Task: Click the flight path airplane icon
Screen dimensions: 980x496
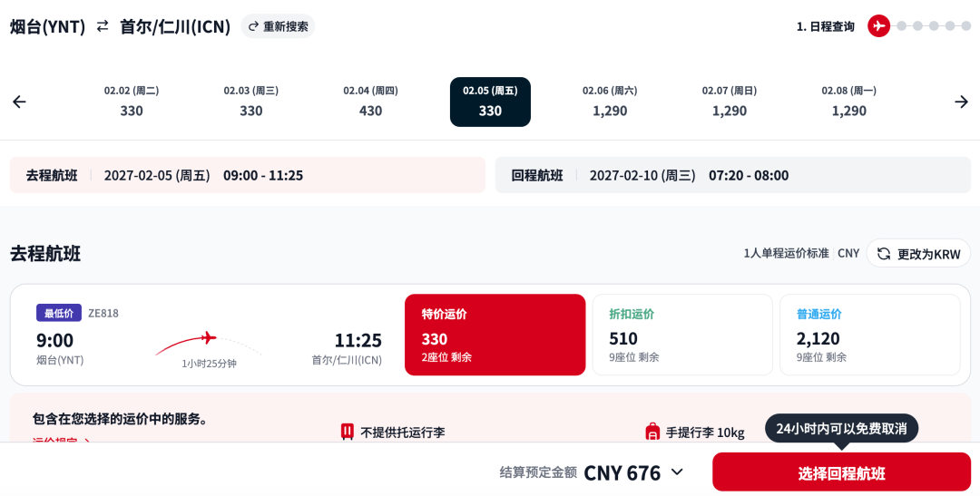Action: pos(208,338)
